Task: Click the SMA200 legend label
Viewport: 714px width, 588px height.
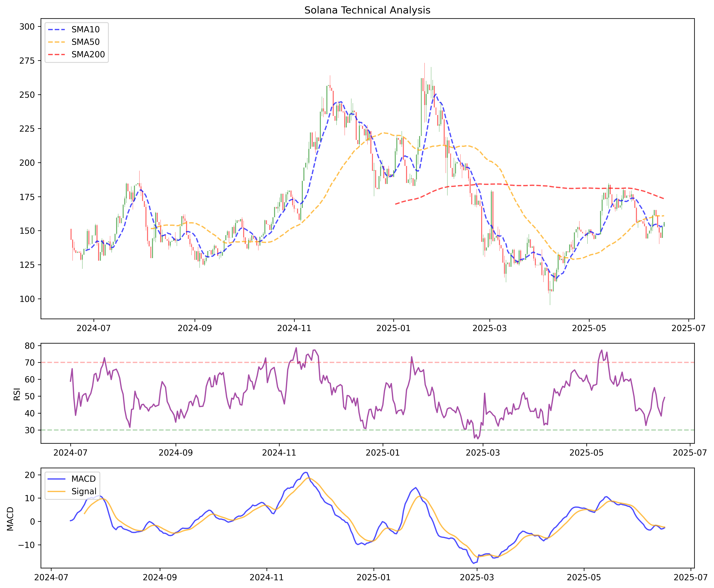Action: (x=88, y=55)
